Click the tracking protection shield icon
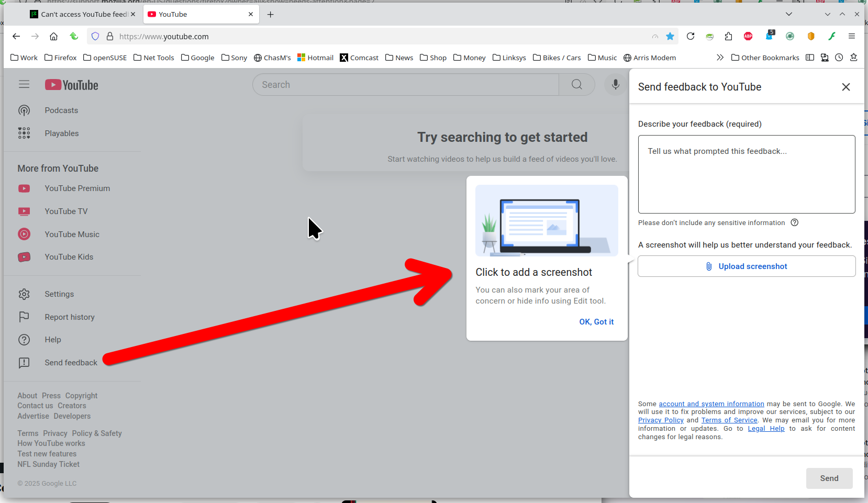This screenshot has width=868, height=503. (95, 36)
